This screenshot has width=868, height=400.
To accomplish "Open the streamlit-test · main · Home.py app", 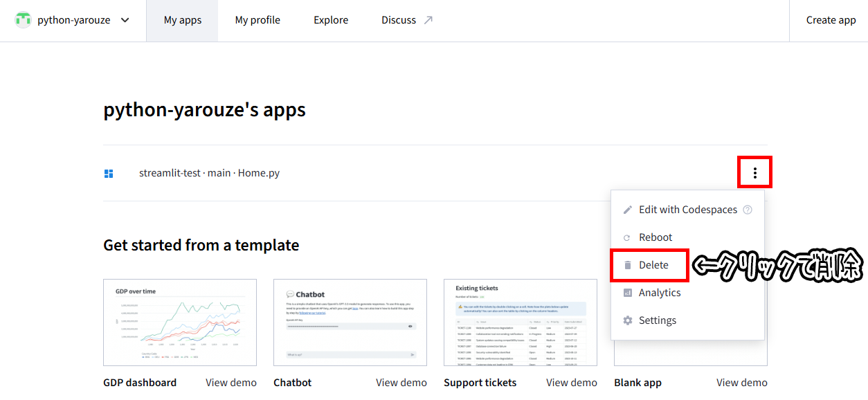I will pos(210,173).
